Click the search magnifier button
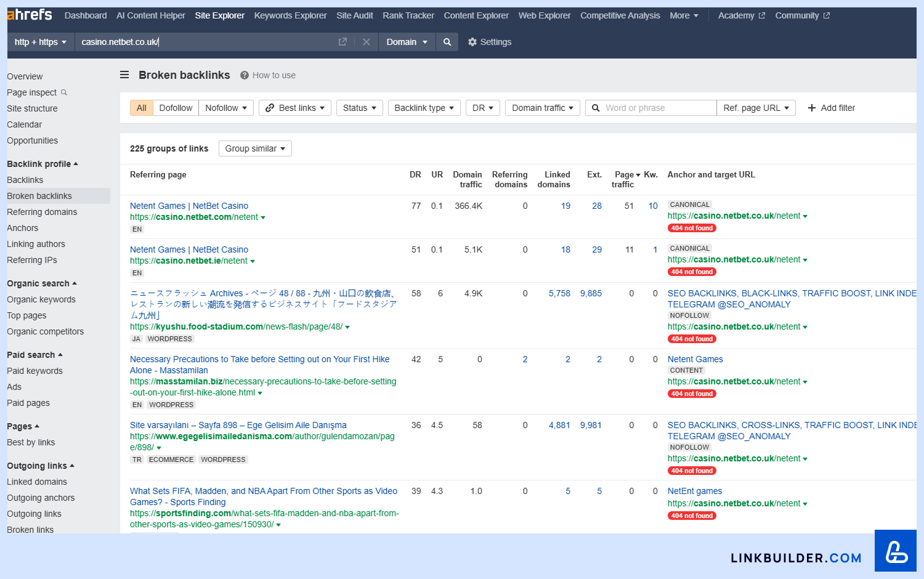The image size is (924, 579). [447, 42]
